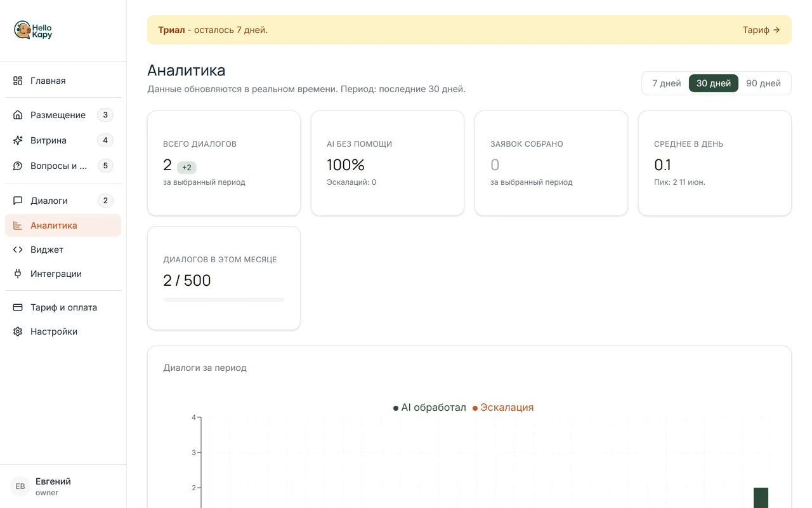Navigate to Диалоги
The image size is (812, 508).
point(63,201)
